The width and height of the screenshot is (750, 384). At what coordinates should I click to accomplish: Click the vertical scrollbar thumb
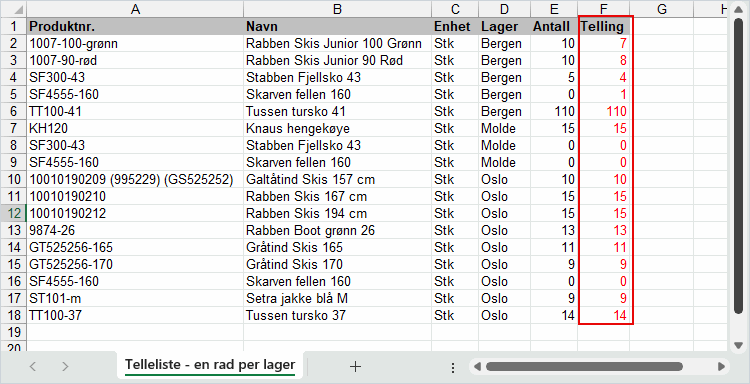738,167
